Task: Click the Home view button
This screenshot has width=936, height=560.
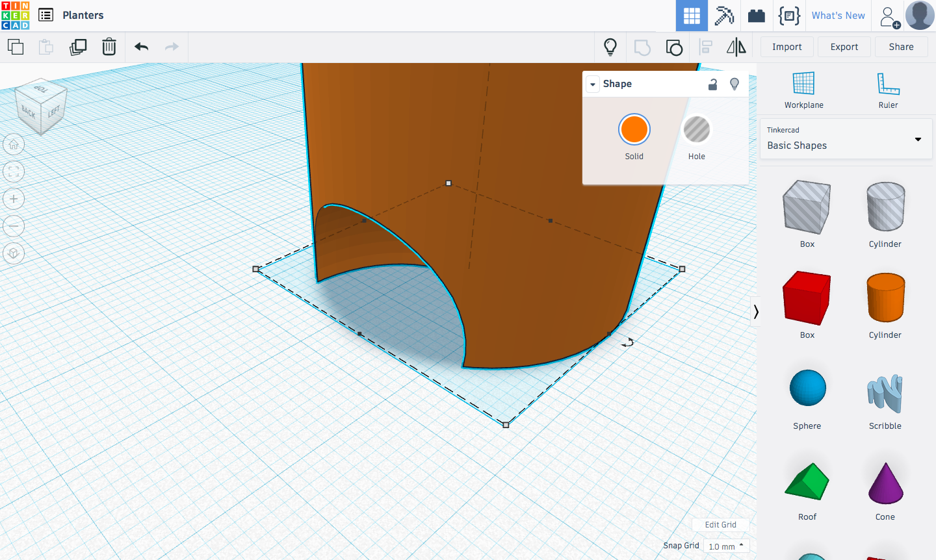Action: pyautogui.click(x=14, y=144)
